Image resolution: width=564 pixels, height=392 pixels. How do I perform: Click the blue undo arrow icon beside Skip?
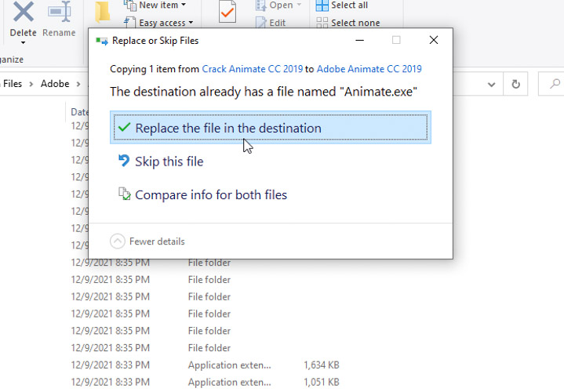pyautogui.click(x=124, y=161)
